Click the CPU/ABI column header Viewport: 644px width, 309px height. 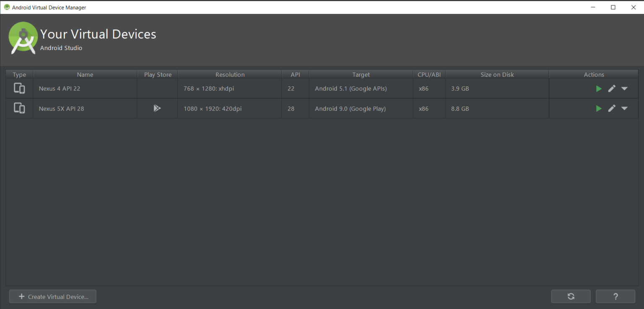[x=429, y=74]
